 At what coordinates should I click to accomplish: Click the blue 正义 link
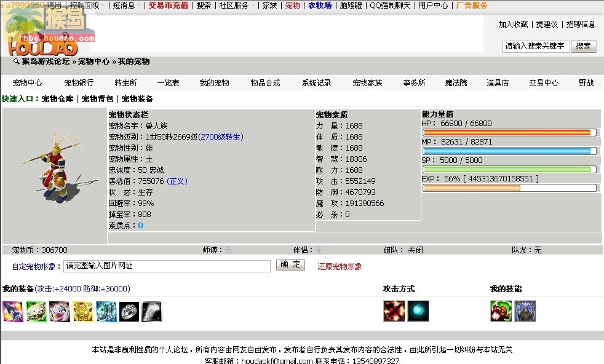(x=177, y=181)
